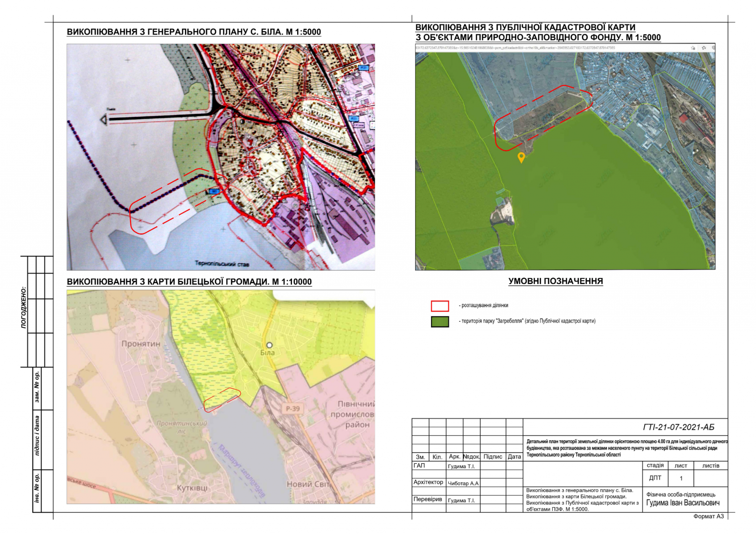Click sheet number '1' cell
756x534 pixels.
tap(681, 478)
